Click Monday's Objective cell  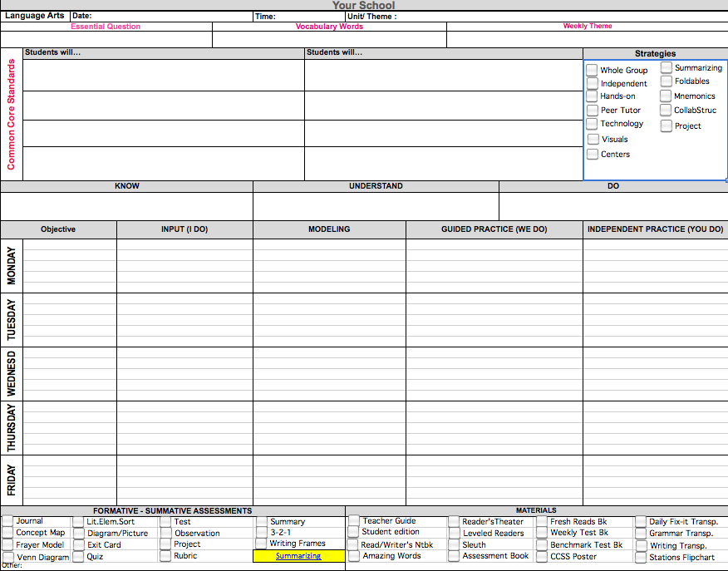70,266
